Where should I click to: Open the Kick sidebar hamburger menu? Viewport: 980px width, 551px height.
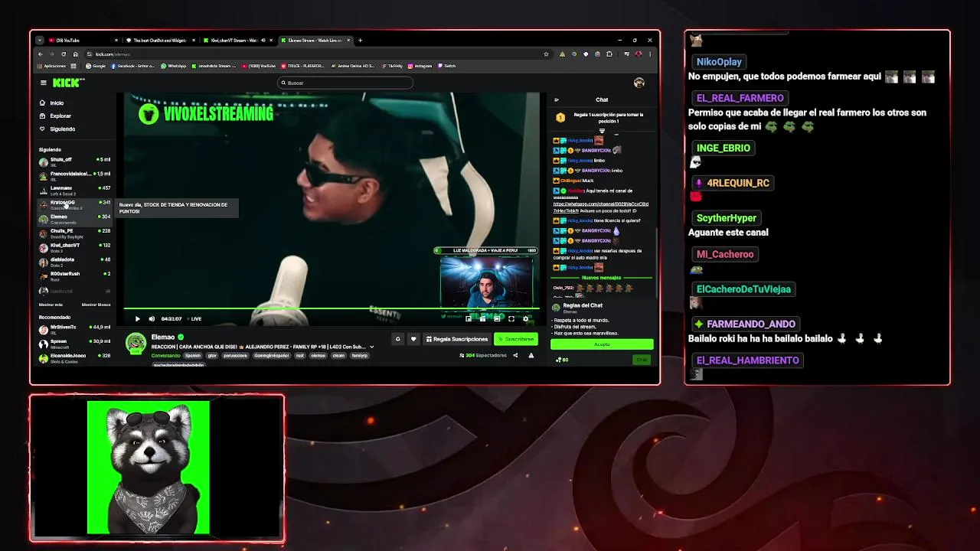(x=44, y=83)
